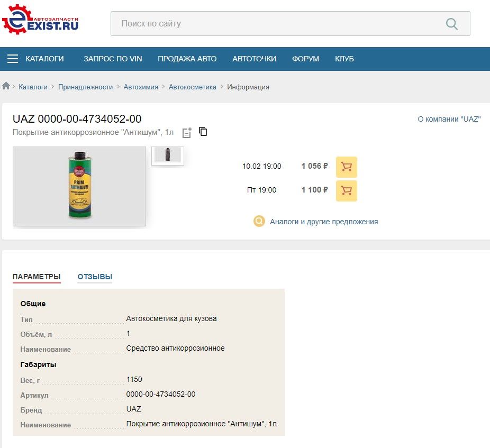This screenshot has width=490, height=448.
Task: Navigate to the Автохимия breadcrumb
Action: [141, 87]
